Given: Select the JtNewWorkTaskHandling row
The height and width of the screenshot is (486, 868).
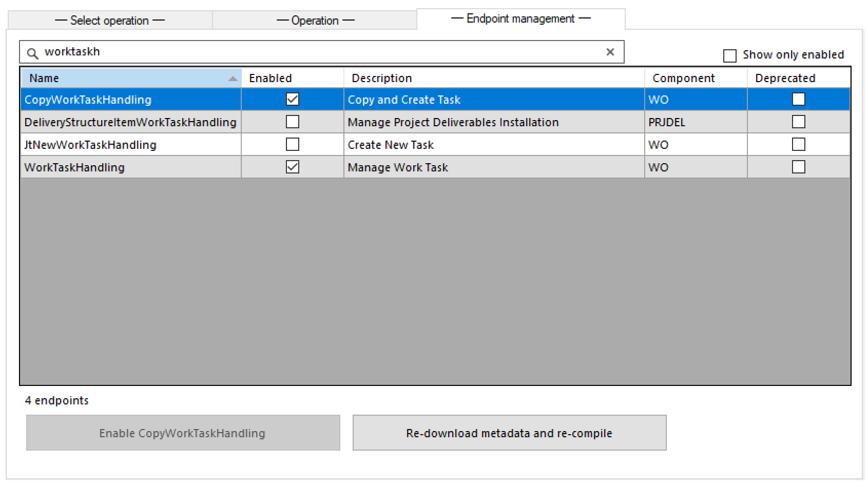Looking at the screenshot, I should point(90,145).
